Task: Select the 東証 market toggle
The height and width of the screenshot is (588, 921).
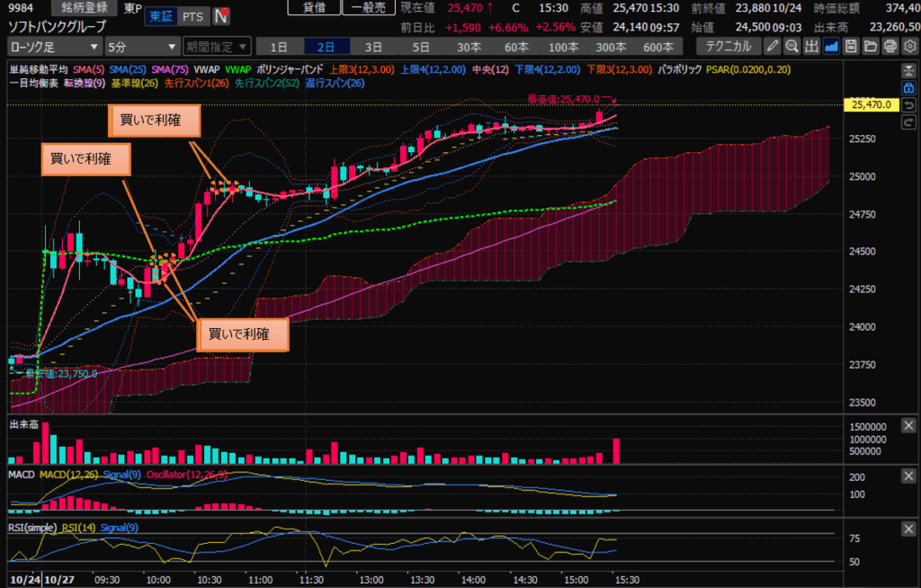Action: click(163, 16)
